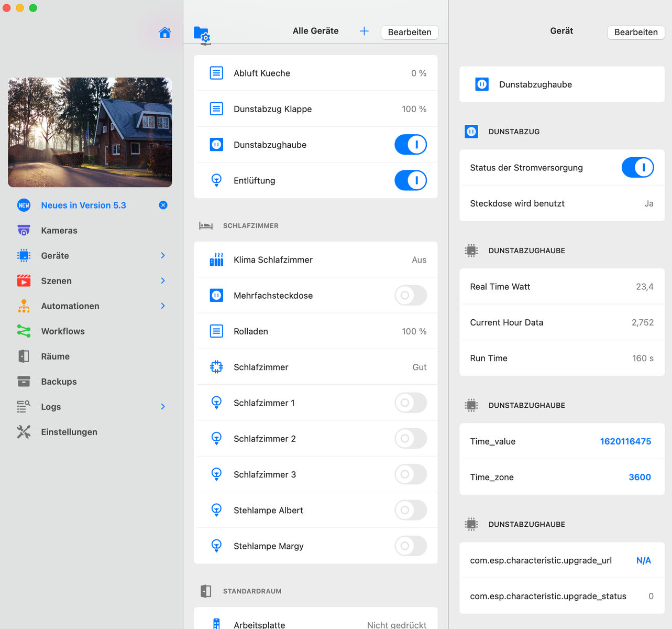Turn on Stehlampe Albert
The height and width of the screenshot is (629, 672).
[410, 510]
